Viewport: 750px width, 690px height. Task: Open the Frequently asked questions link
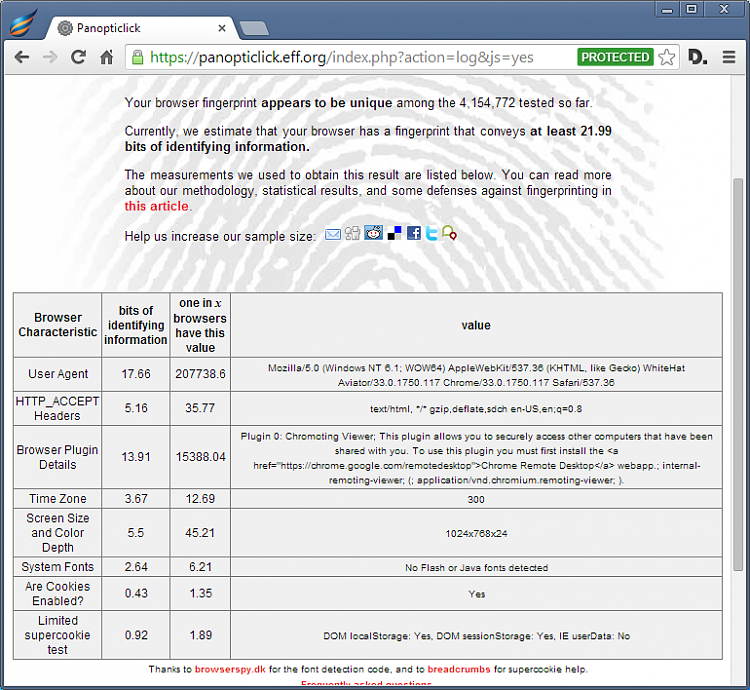point(366,684)
